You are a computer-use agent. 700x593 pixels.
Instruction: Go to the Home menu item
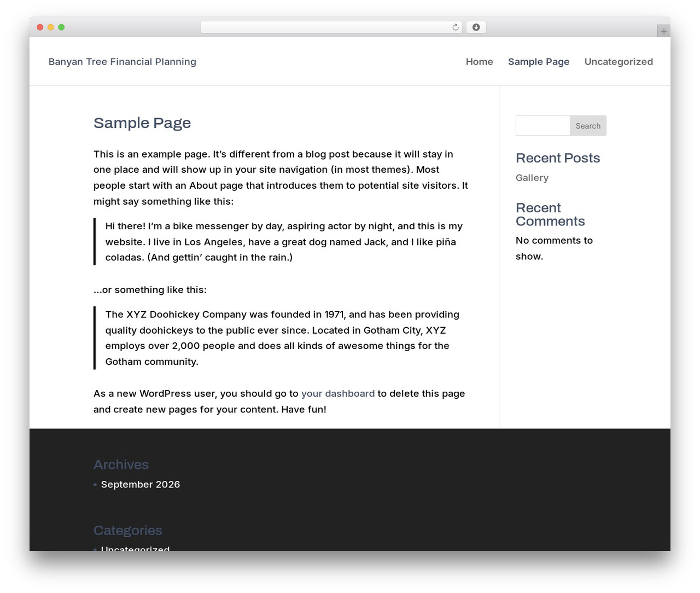point(479,62)
